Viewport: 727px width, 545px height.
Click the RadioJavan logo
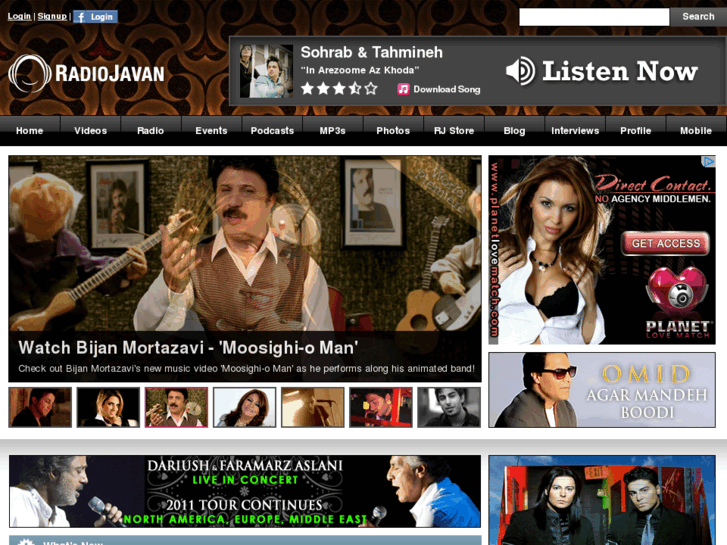point(87,73)
